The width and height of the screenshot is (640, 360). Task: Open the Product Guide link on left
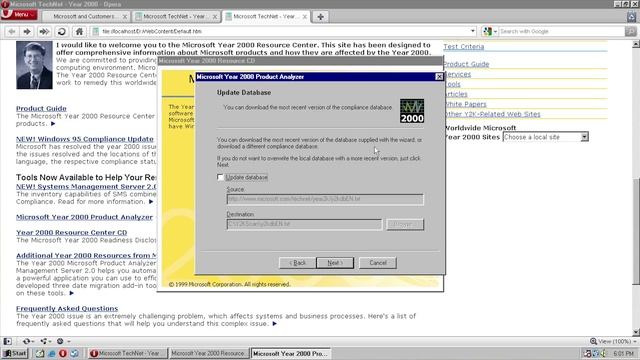pyautogui.click(x=41, y=108)
